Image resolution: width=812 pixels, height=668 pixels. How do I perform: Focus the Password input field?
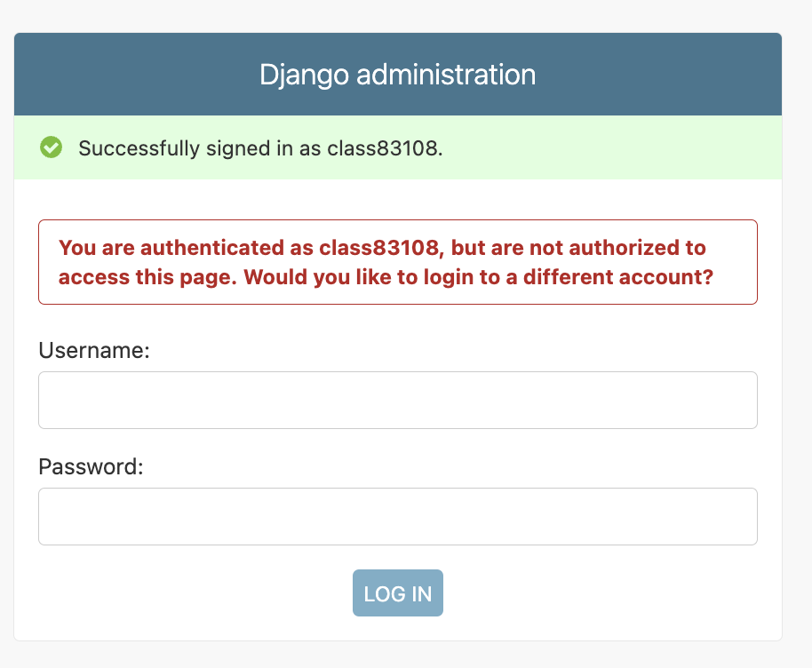click(397, 516)
